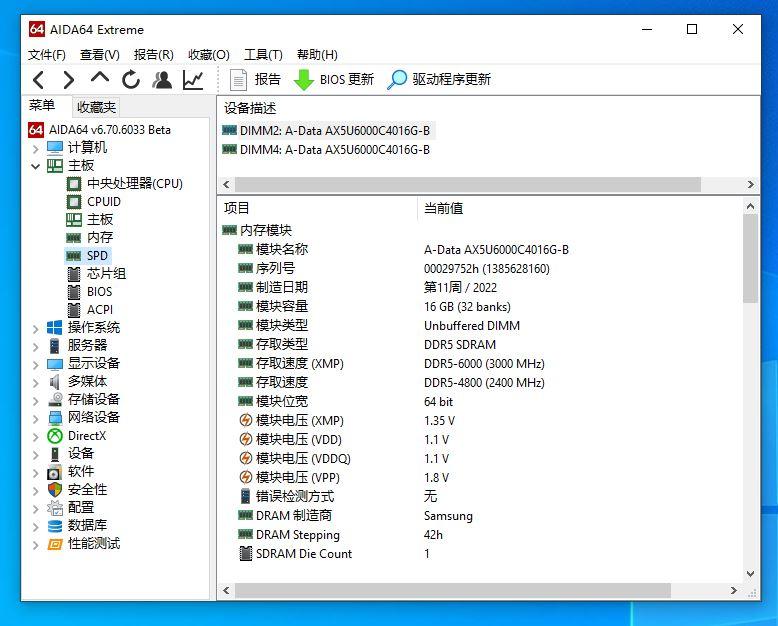Click the 数据库 database icon
Viewport: 778px width, 626px height.
[x=55, y=526]
